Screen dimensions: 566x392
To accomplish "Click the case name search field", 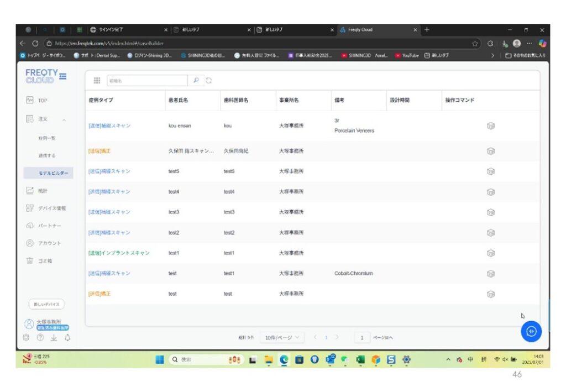I will (146, 81).
